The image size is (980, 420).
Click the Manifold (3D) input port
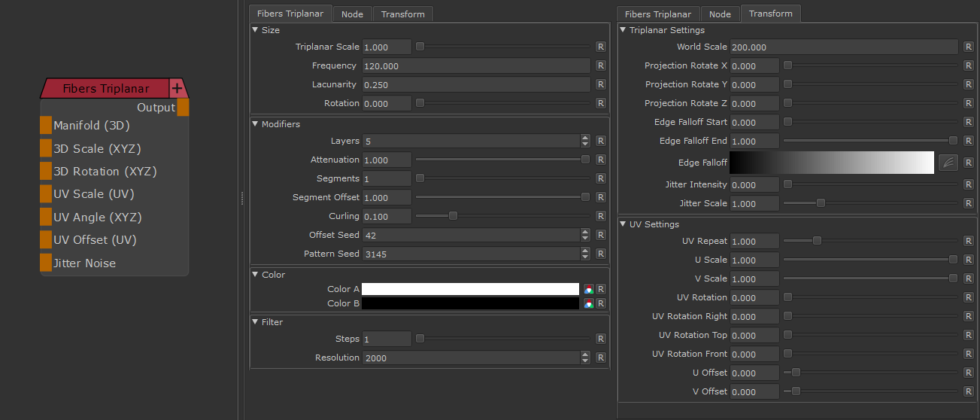pos(46,126)
